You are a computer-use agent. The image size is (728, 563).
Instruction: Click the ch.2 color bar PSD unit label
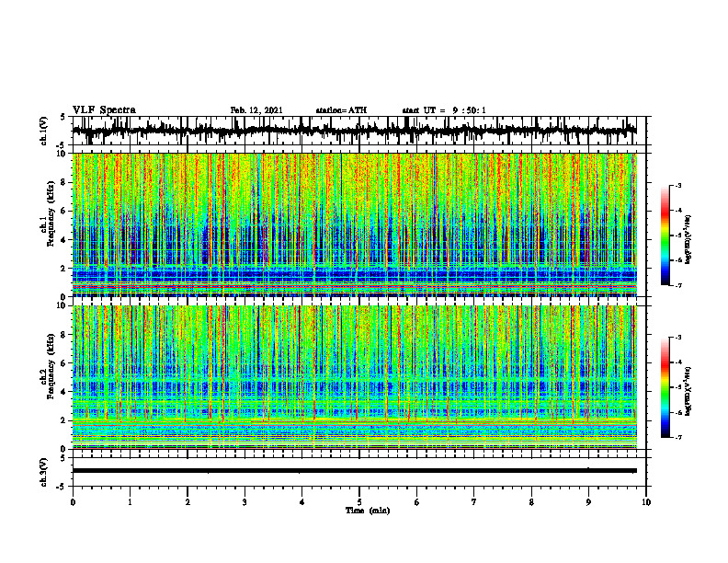pos(688,392)
